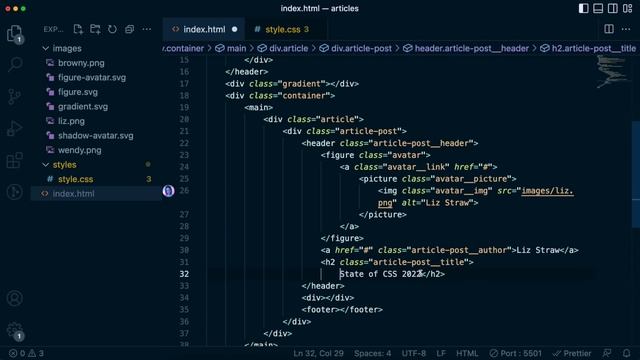Select h2.article-post__title breadcrumb

point(588,48)
